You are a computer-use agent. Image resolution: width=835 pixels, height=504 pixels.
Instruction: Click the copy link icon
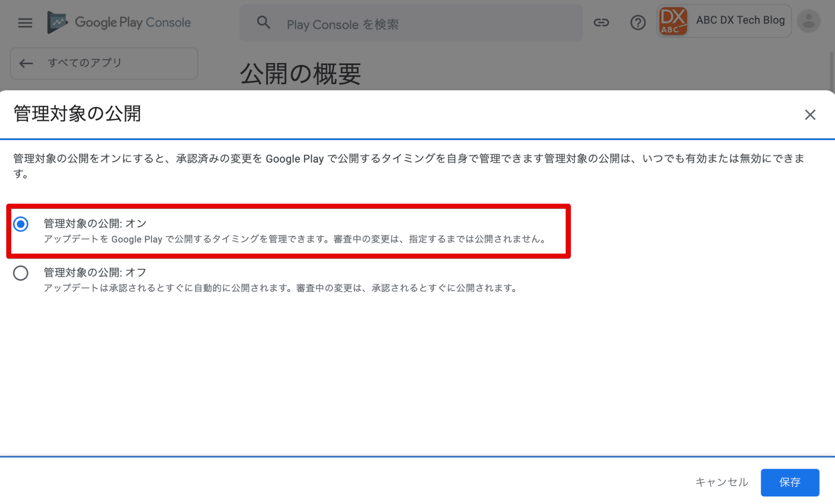(601, 23)
